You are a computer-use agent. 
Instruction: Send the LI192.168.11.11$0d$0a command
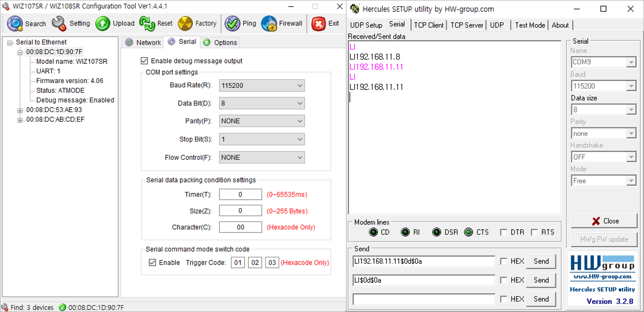541,261
